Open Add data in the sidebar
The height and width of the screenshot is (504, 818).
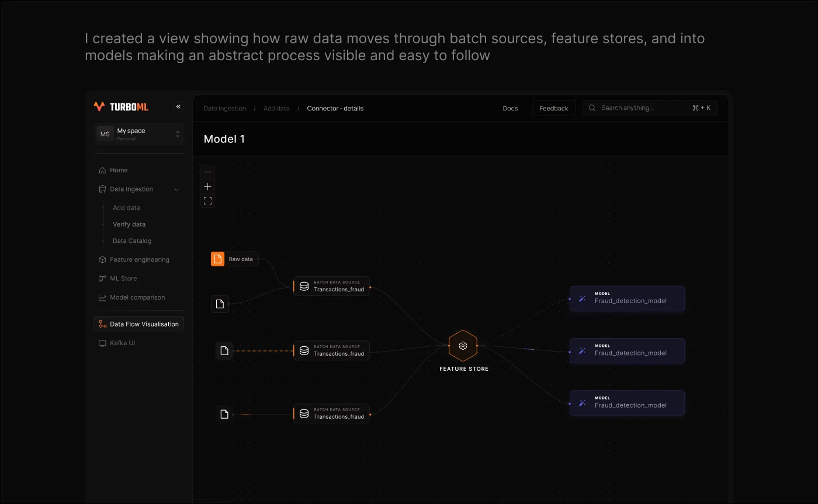[x=126, y=208]
